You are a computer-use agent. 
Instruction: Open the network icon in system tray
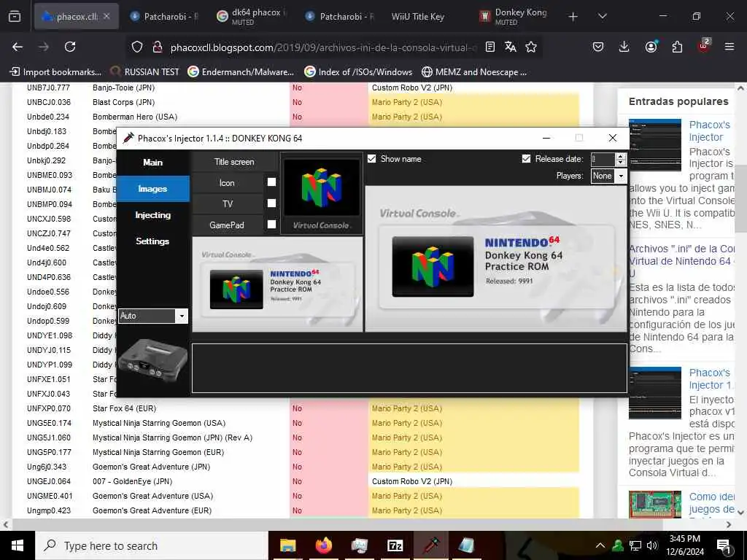[635, 545]
